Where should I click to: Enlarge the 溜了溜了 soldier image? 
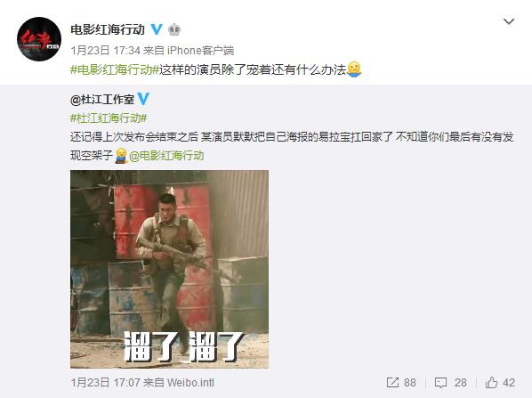(169, 269)
